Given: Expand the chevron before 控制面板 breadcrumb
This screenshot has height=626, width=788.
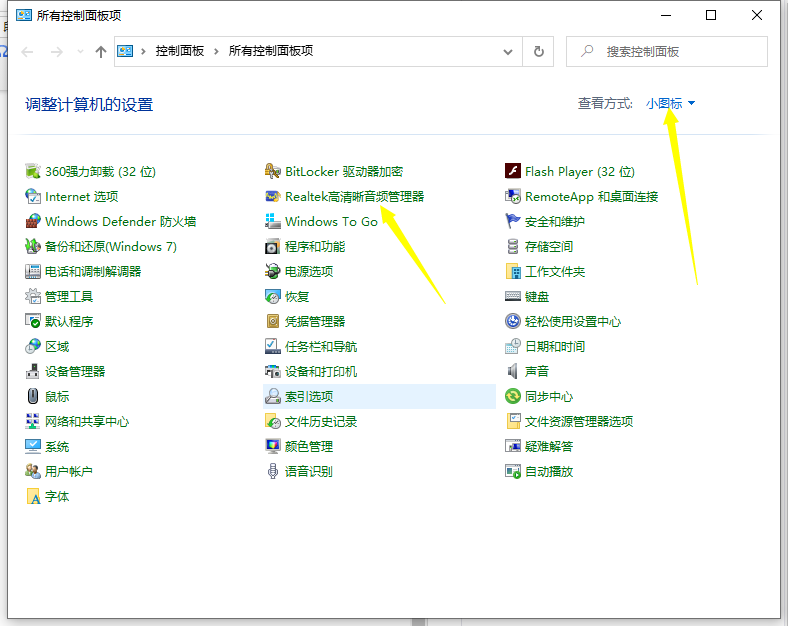Looking at the screenshot, I should tap(144, 51).
